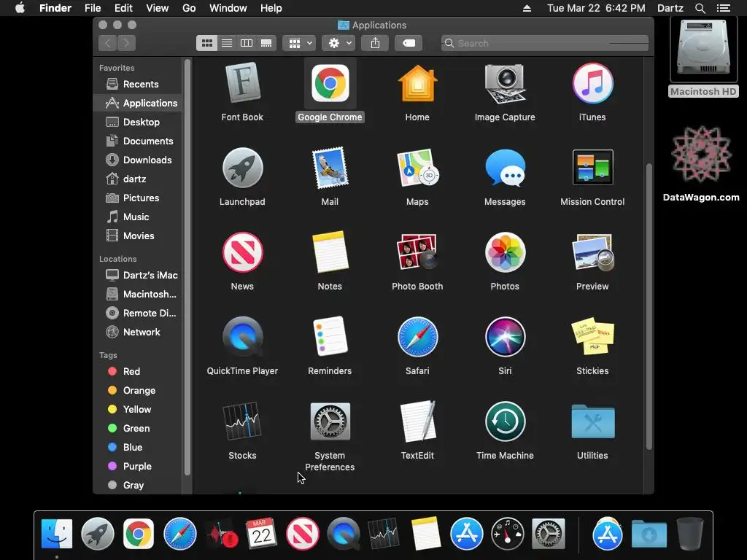Launch Google Chrome from Applications
This screenshot has width=747, height=560.
click(330, 83)
